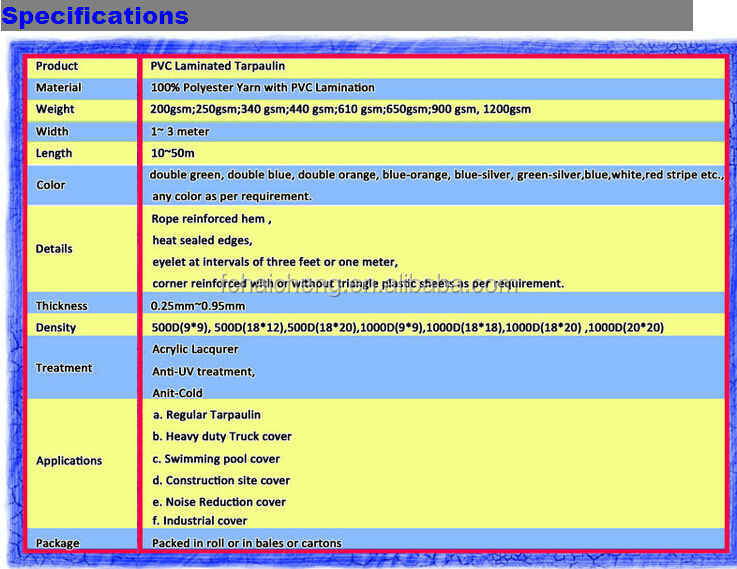737x569 pixels.
Task: Click 'corner reinforced with or without triangle' line
Action: coord(358,284)
